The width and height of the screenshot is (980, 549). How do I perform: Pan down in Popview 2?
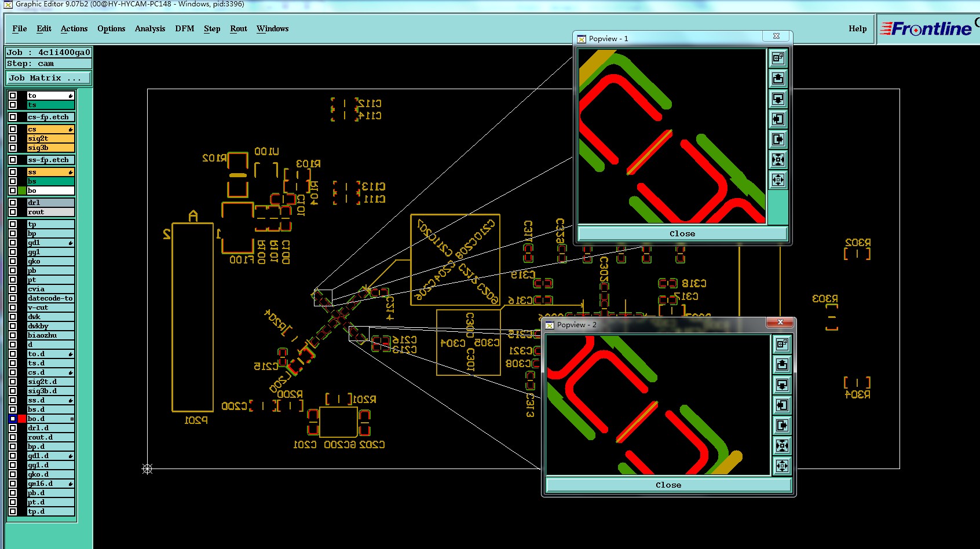click(782, 385)
